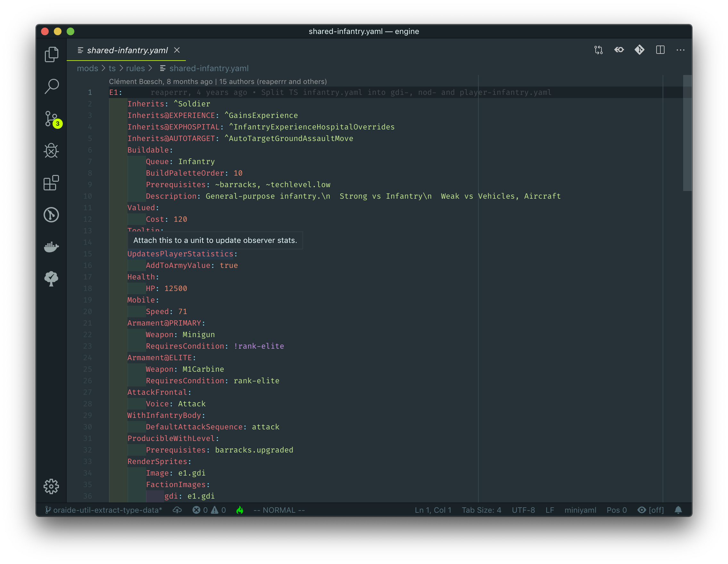The image size is (728, 564).
Task: Click the compare changes icon
Action: 598,50
